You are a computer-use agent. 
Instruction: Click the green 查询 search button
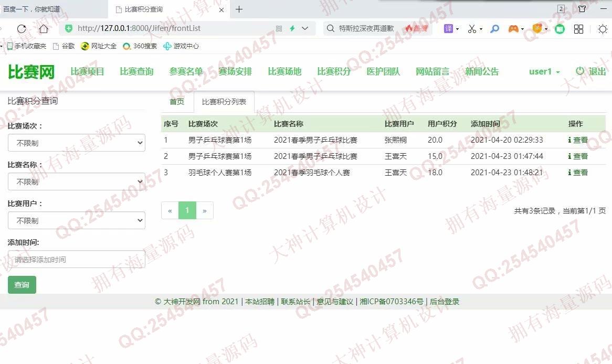(22, 285)
